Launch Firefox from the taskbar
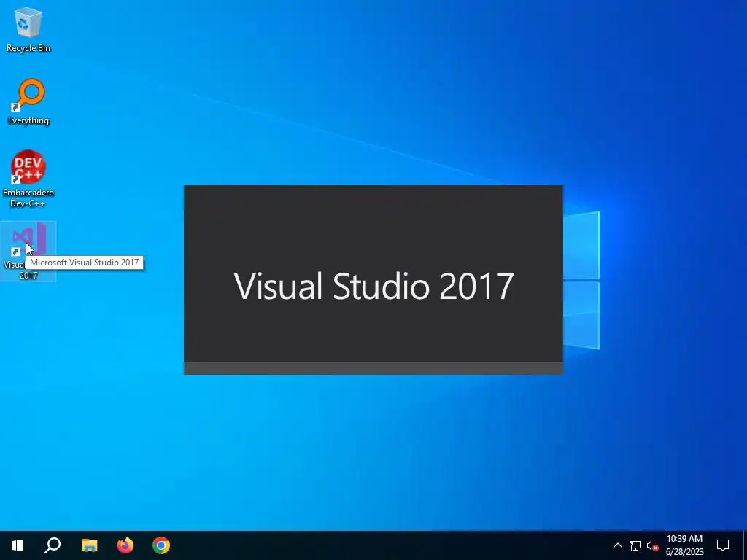The width and height of the screenshot is (747, 560). [x=125, y=545]
